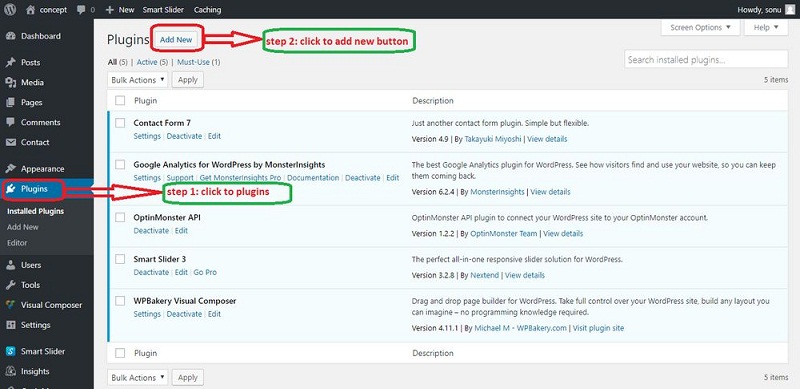The image size is (800, 389).
Task: Open the Tools wrench icon
Action: click(10, 285)
